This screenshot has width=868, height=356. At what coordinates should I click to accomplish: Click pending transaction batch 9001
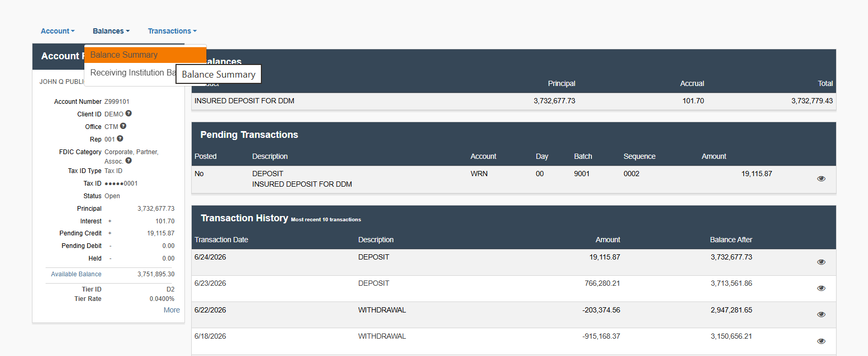(582, 174)
